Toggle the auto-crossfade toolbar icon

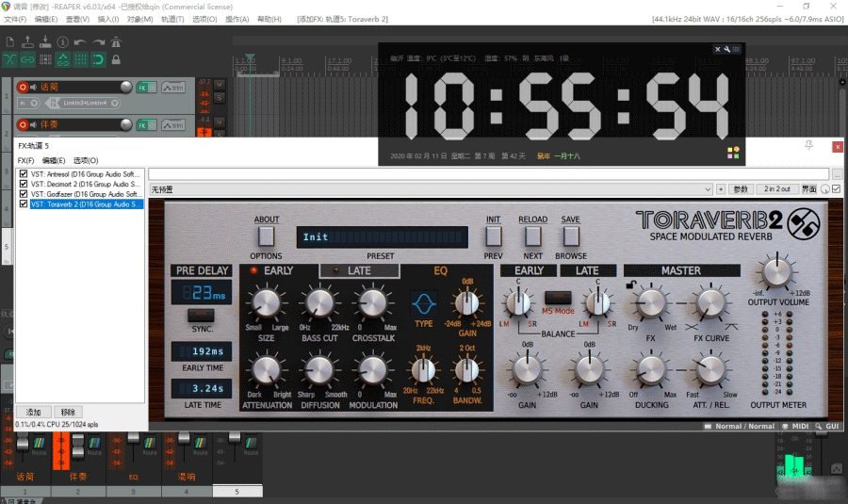pos(9,59)
